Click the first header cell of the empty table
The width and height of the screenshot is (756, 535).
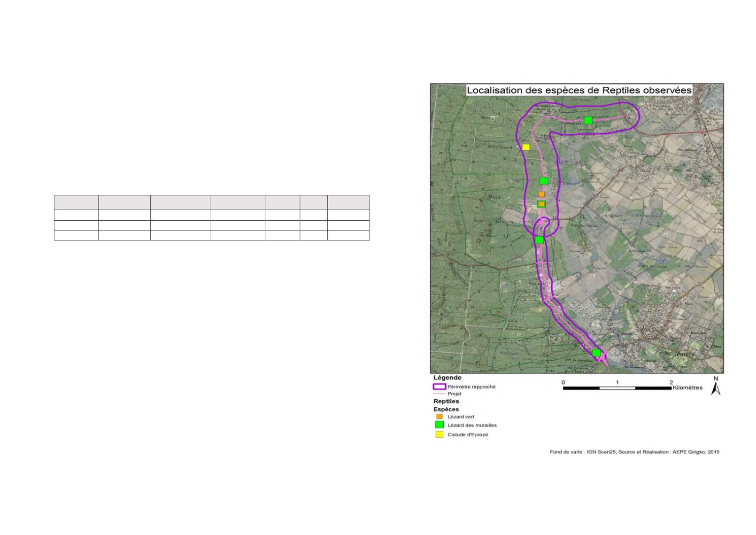point(76,202)
